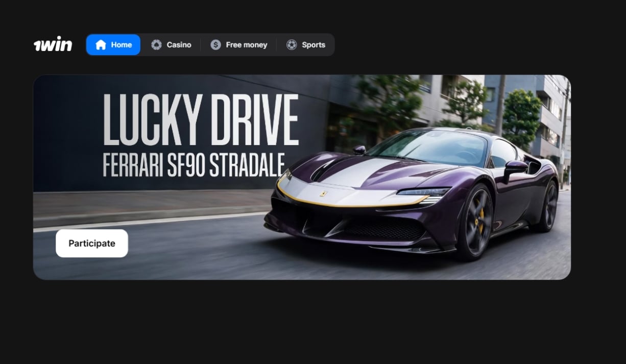Image resolution: width=626 pixels, height=364 pixels.
Task: Click the casino chip icon
Action: pyautogui.click(x=156, y=45)
